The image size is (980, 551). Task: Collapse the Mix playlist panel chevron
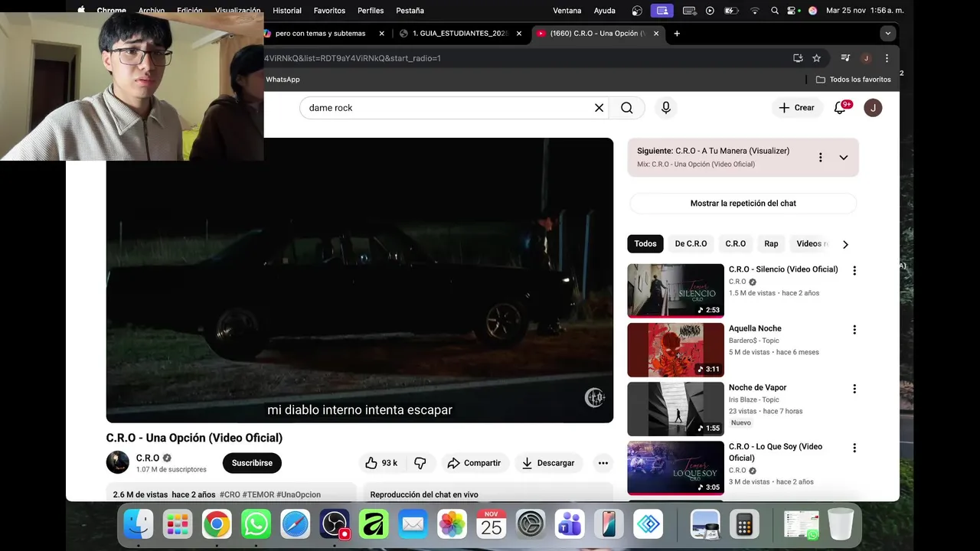point(844,157)
